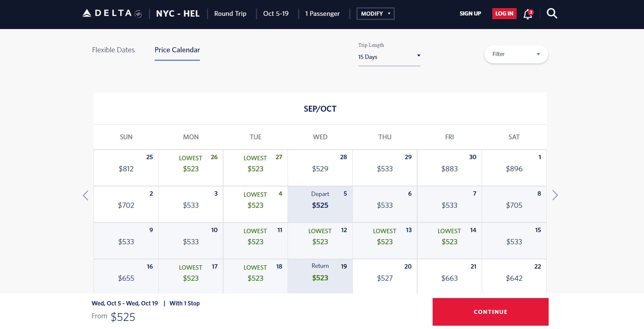Advance to next calendar weeks arrow
The height and width of the screenshot is (329, 644).
tap(555, 195)
